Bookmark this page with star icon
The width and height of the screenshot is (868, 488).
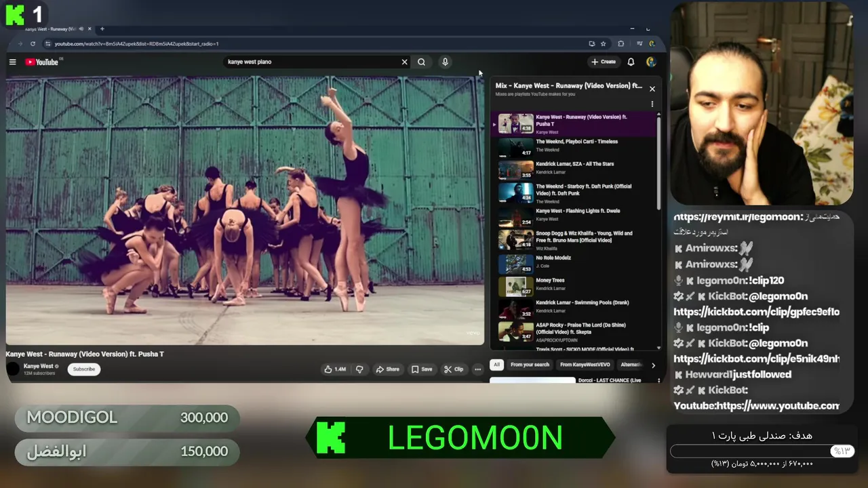tap(604, 43)
